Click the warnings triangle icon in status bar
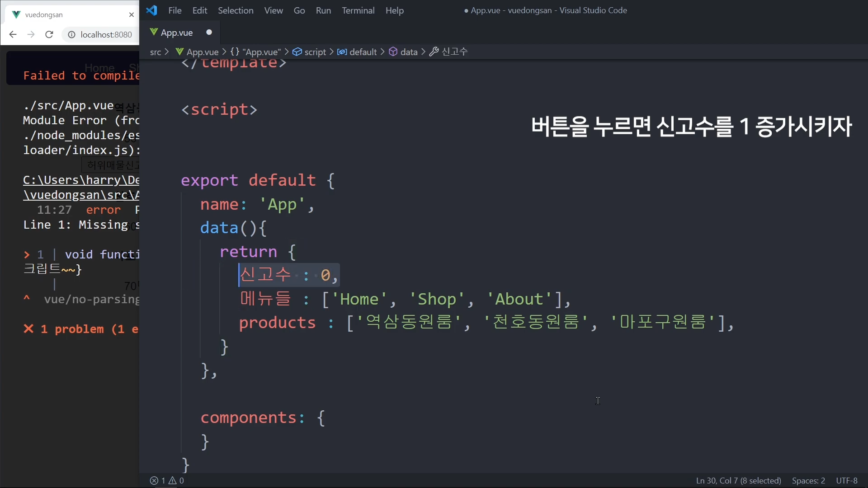This screenshot has width=868, height=488. click(173, 481)
